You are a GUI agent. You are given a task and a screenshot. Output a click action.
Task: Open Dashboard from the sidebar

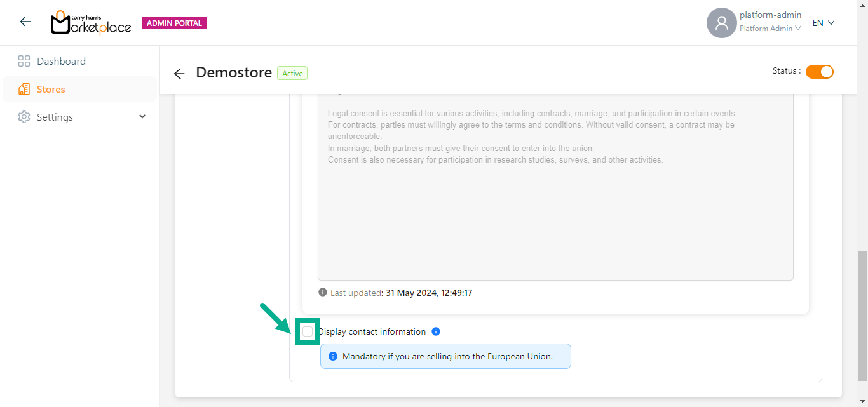pyautogui.click(x=61, y=62)
